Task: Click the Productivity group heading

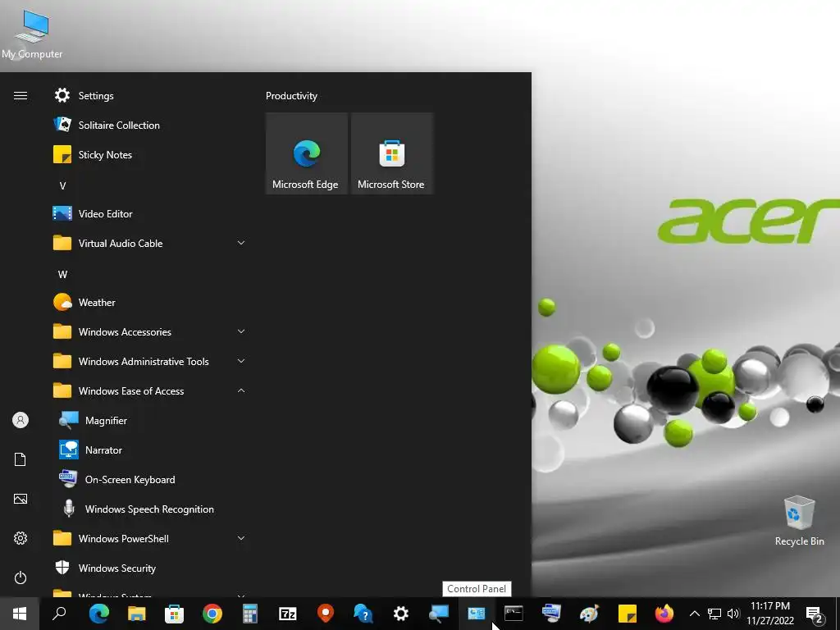Action: point(291,96)
